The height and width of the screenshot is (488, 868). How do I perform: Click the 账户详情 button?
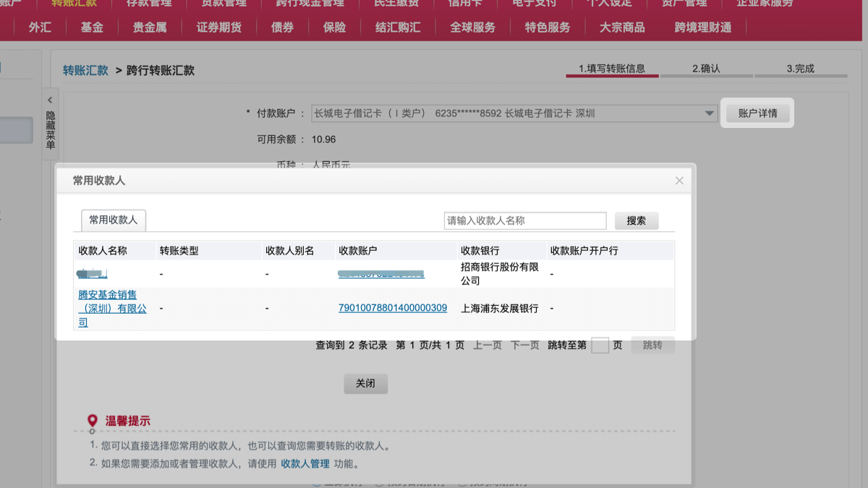point(757,114)
